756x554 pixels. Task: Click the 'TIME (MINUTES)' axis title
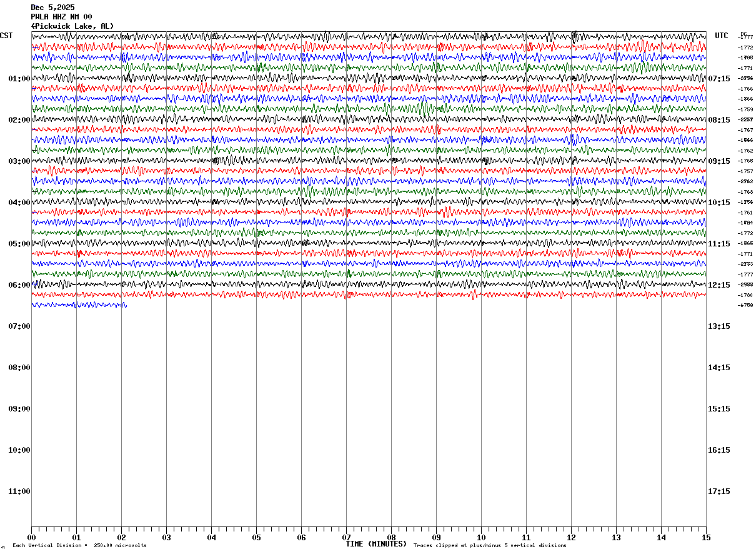coord(376,544)
